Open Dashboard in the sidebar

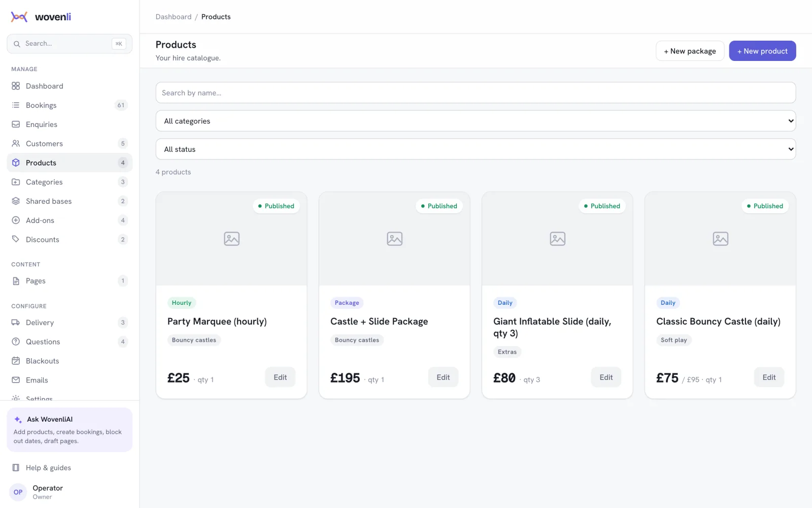pos(70,86)
